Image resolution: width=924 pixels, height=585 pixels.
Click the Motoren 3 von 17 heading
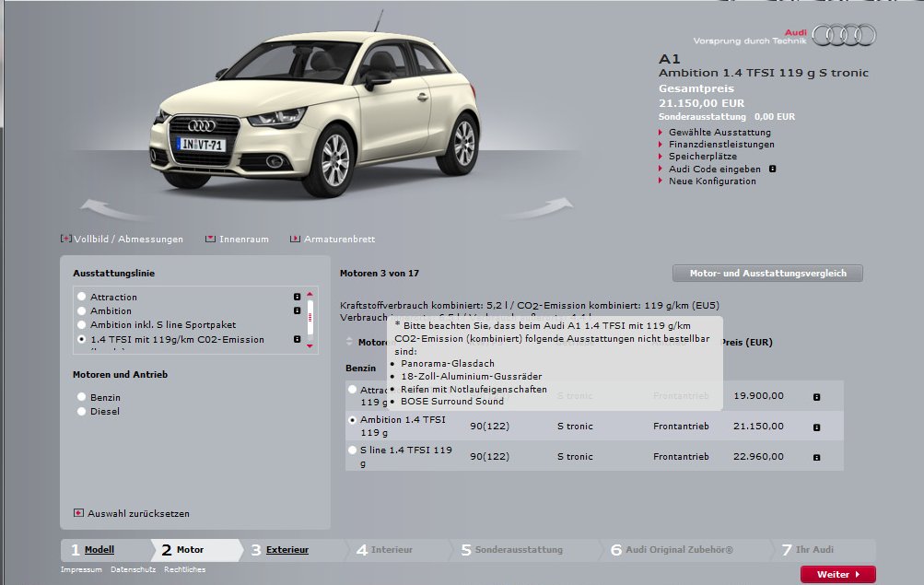tap(380, 274)
